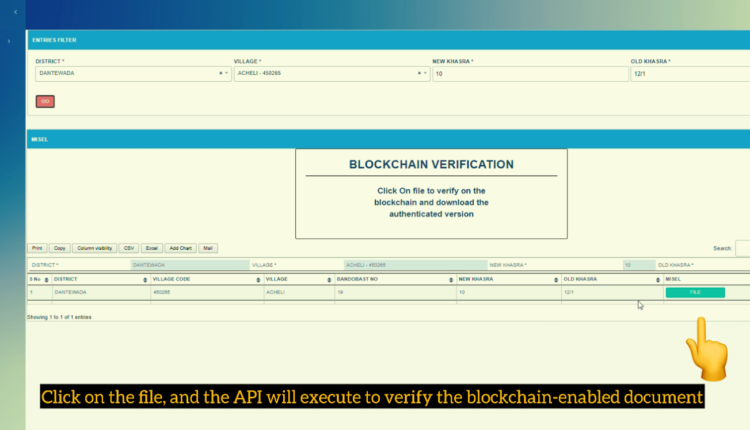Viewport: 750px width, 430px height.
Task: Click into the table Search box
Action: coord(742,248)
